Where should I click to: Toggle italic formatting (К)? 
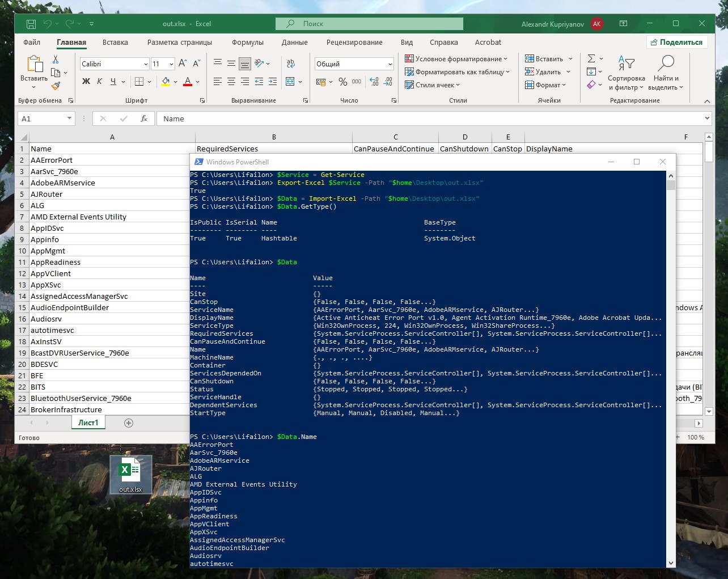pos(100,82)
